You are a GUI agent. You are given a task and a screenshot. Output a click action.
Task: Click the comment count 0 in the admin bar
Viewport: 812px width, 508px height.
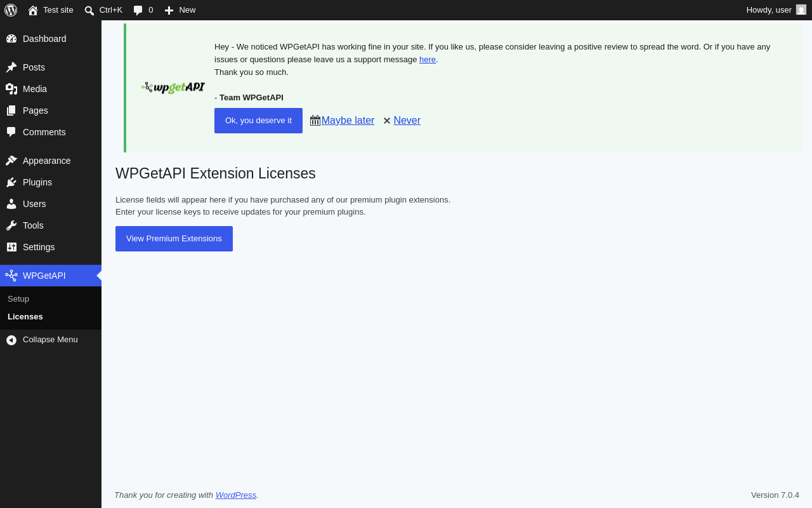coord(151,10)
